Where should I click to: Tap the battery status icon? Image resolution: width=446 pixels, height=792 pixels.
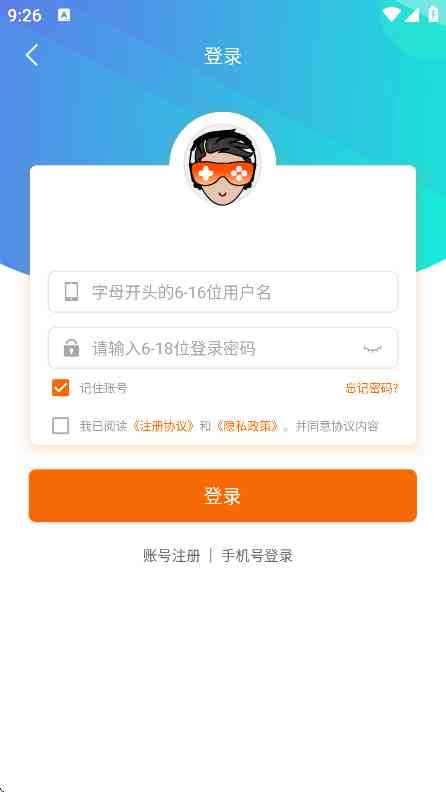(433, 14)
